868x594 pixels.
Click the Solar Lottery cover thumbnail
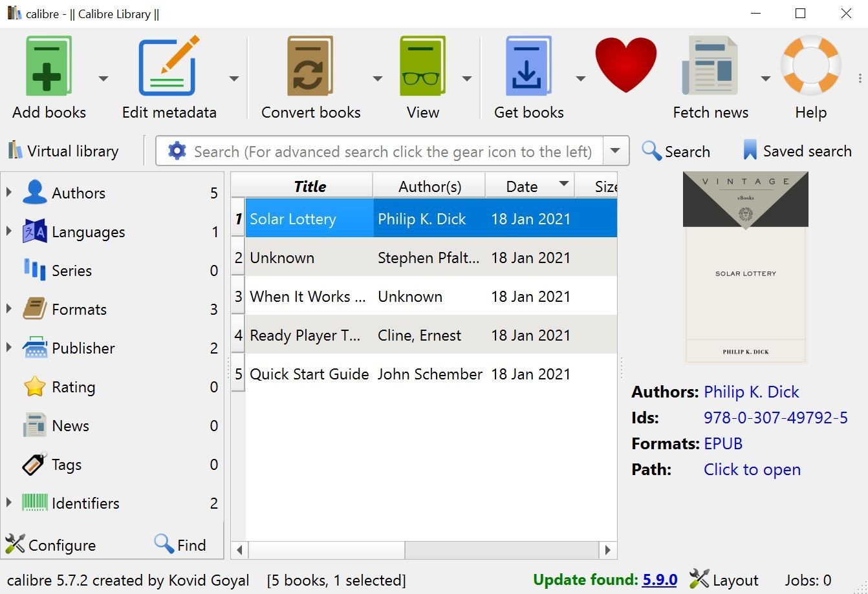coord(745,267)
